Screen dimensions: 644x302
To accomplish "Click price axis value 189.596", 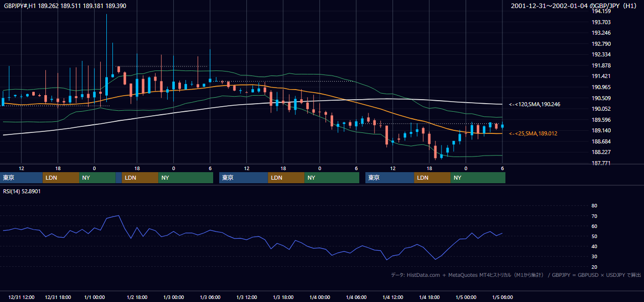I will [x=601, y=120].
